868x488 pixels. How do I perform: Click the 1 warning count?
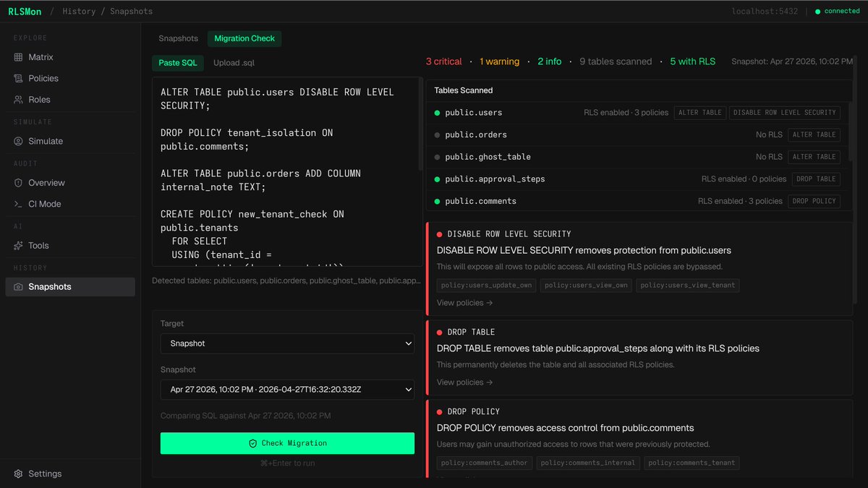(x=499, y=61)
